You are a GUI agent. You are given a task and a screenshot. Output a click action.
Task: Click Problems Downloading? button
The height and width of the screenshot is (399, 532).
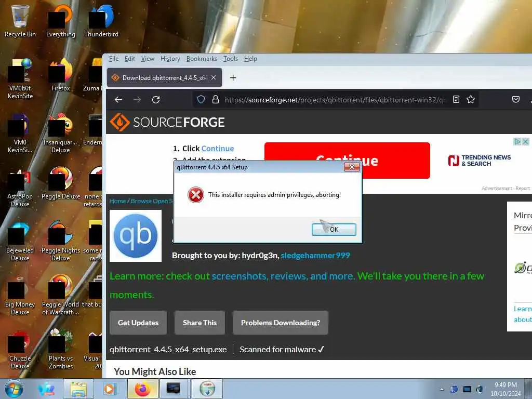[x=280, y=323]
